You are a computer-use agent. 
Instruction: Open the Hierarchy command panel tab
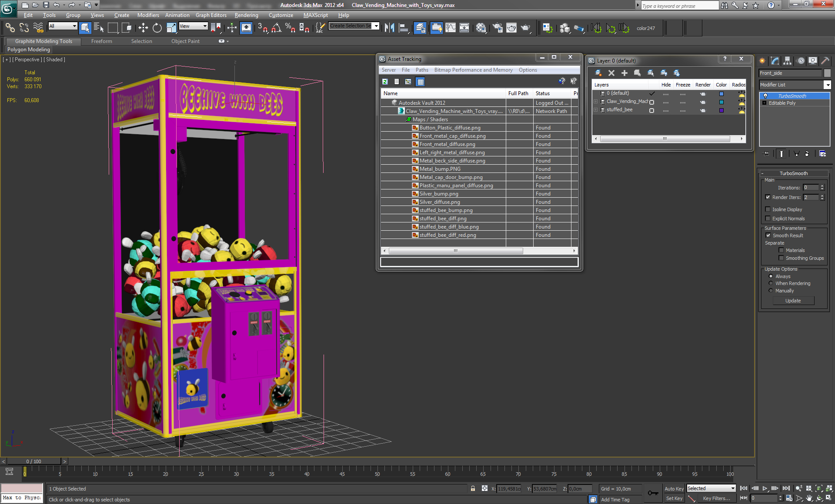click(788, 61)
